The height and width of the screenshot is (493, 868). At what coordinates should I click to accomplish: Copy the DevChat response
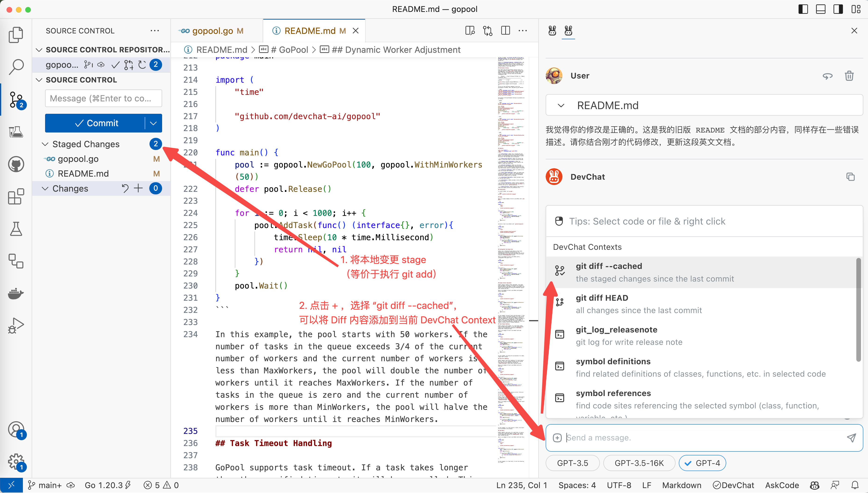(x=850, y=176)
